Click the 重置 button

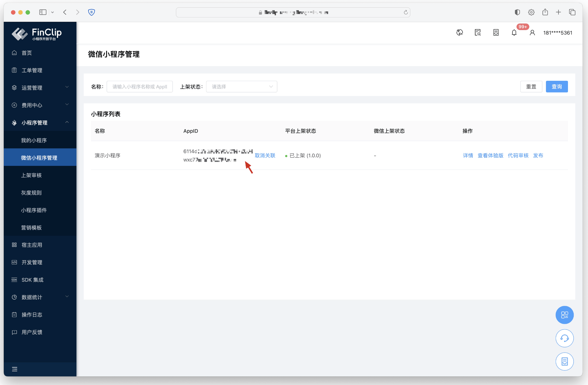pos(531,87)
